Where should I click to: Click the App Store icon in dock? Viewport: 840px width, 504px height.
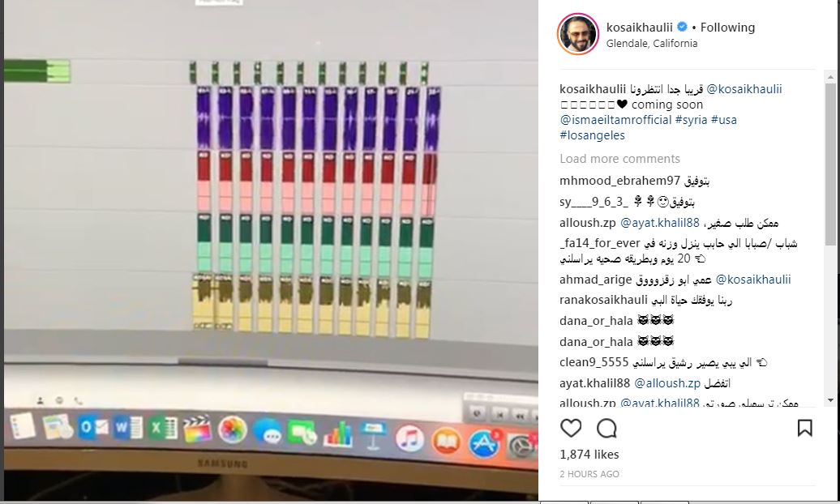484,444
